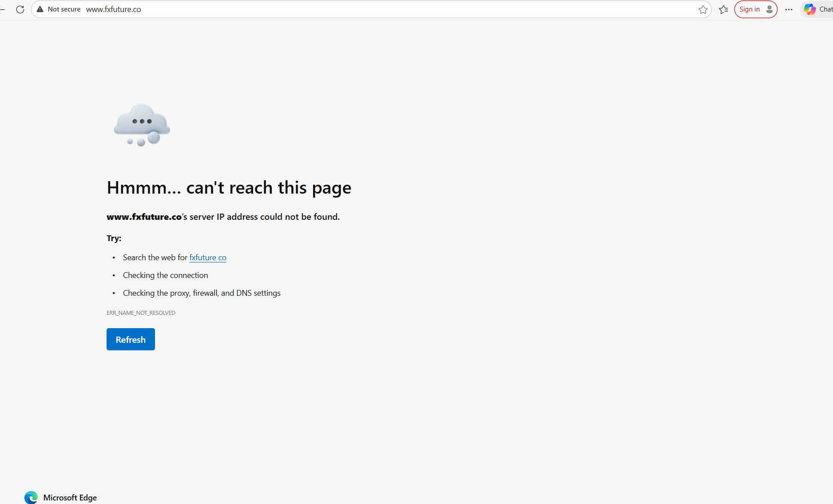Click the thinking cloud illustration
The image size is (833, 504).
pyautogui.click(x=142, y=125)
